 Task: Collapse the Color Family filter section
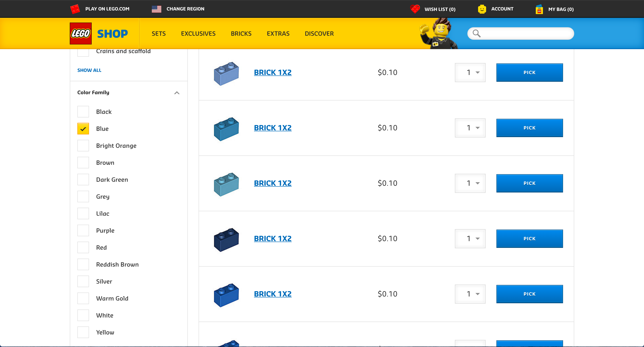pyautogui.click(x=177, y=93)
